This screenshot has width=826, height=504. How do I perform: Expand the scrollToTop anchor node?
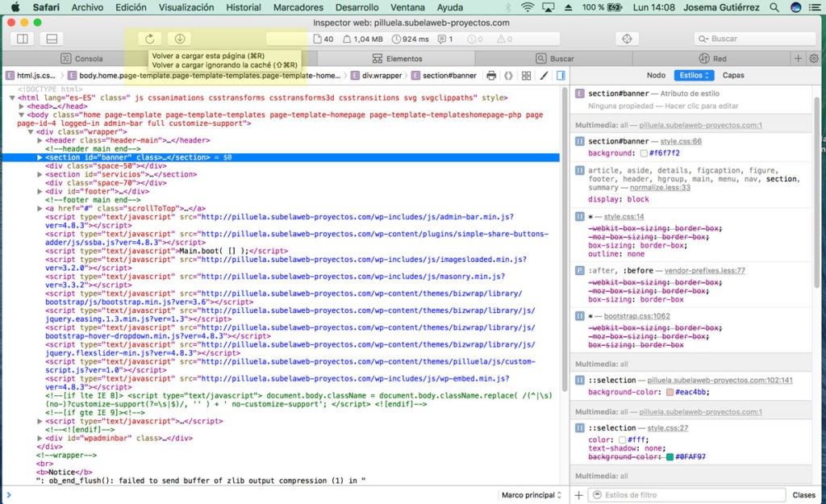tap(40, 209)
